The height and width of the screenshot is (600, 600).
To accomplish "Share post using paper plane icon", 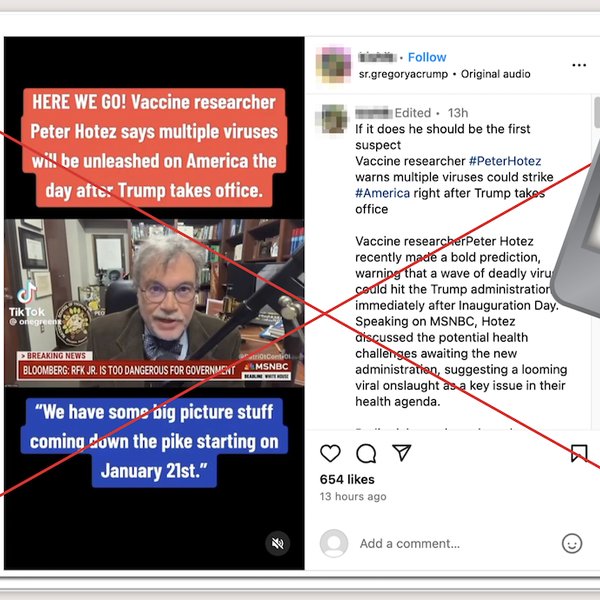I will [x=402, y=453].
